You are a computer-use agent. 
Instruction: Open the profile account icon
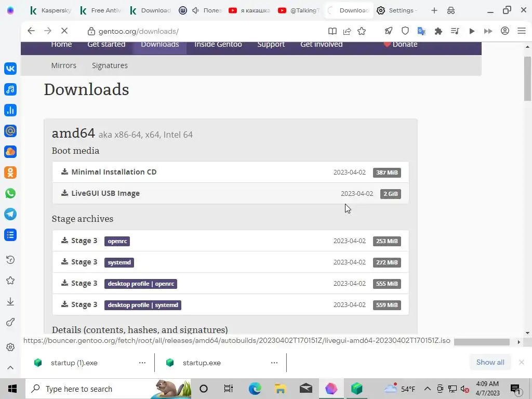click(505, 31)
